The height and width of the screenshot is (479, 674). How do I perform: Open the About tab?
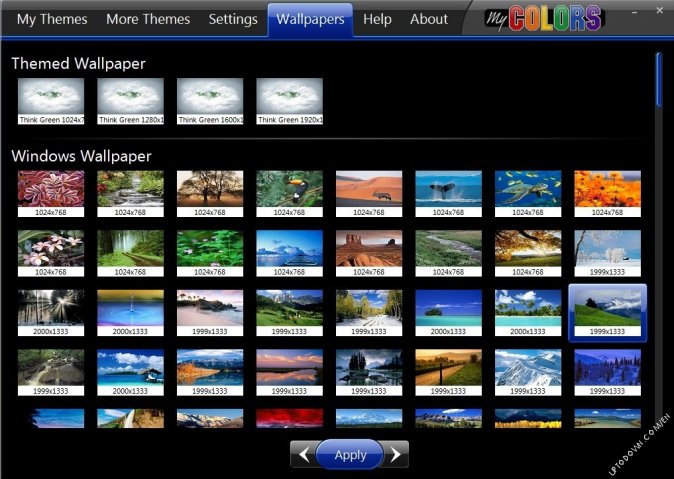point(429,19)
